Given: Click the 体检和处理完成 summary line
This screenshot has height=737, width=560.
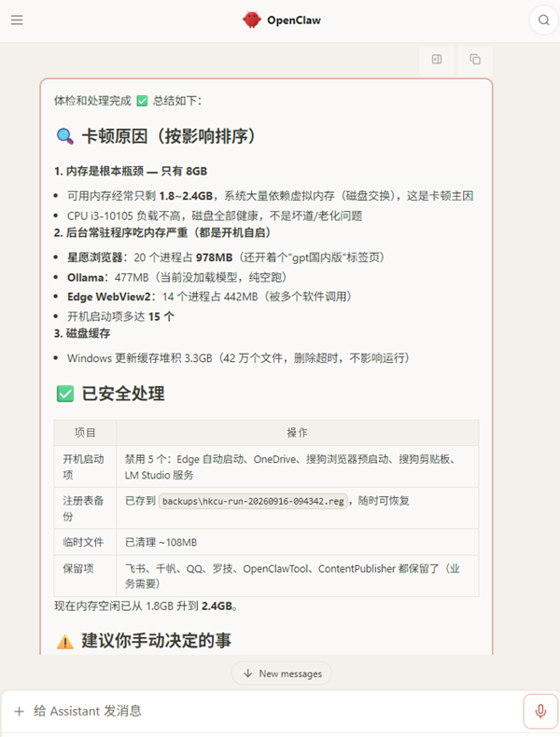Looking at the screenshot, I should coord(128,101).
